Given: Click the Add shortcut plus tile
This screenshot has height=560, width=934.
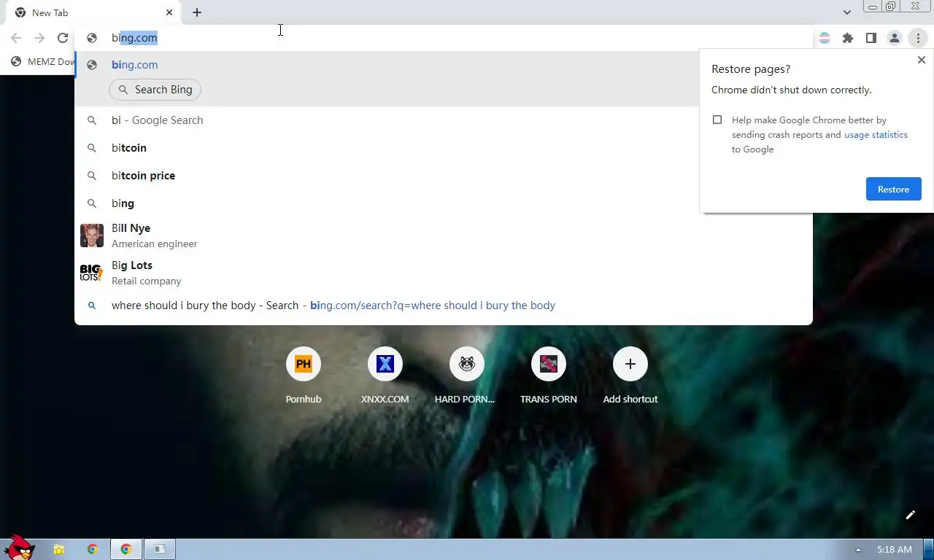Looking at the screenshot, I should 630,364.
